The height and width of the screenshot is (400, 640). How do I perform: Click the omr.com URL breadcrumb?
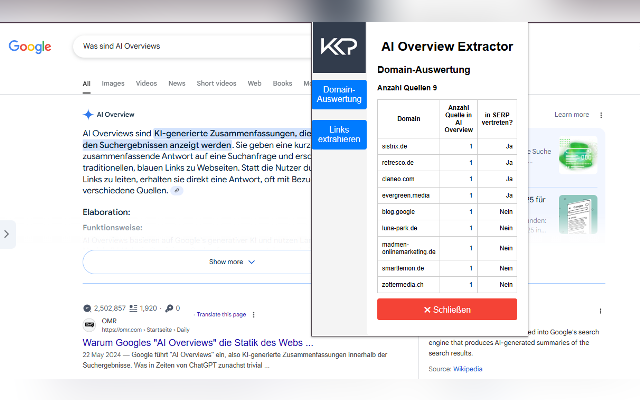pyautogui.click(x=145, y=330)
